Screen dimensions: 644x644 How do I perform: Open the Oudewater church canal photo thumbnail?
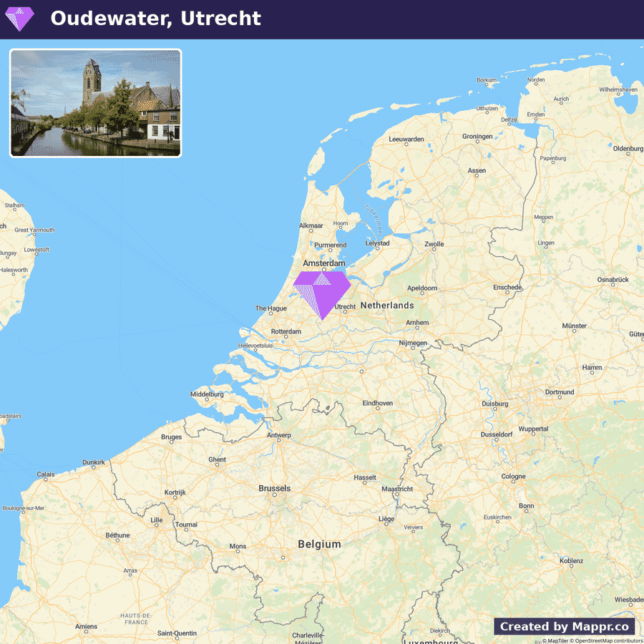(x=96, y=103)
